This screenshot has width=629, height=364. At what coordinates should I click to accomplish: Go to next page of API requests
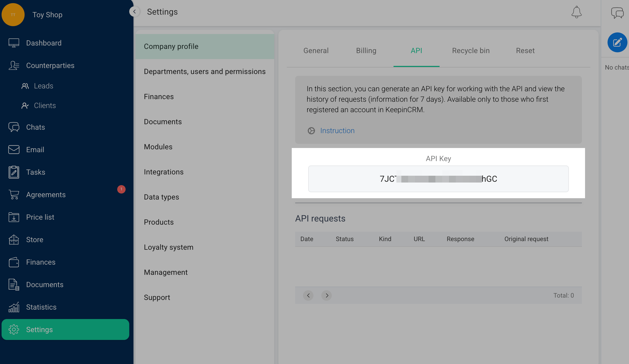point(327,295)
